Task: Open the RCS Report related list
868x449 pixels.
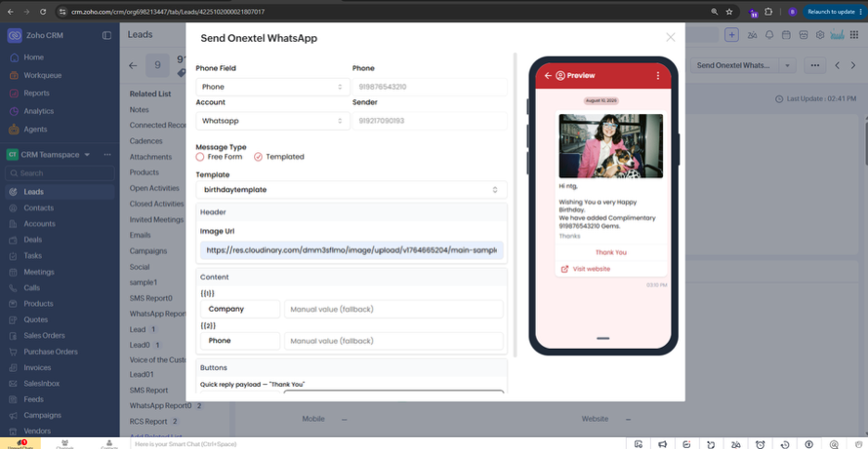Action: point(148,421)
